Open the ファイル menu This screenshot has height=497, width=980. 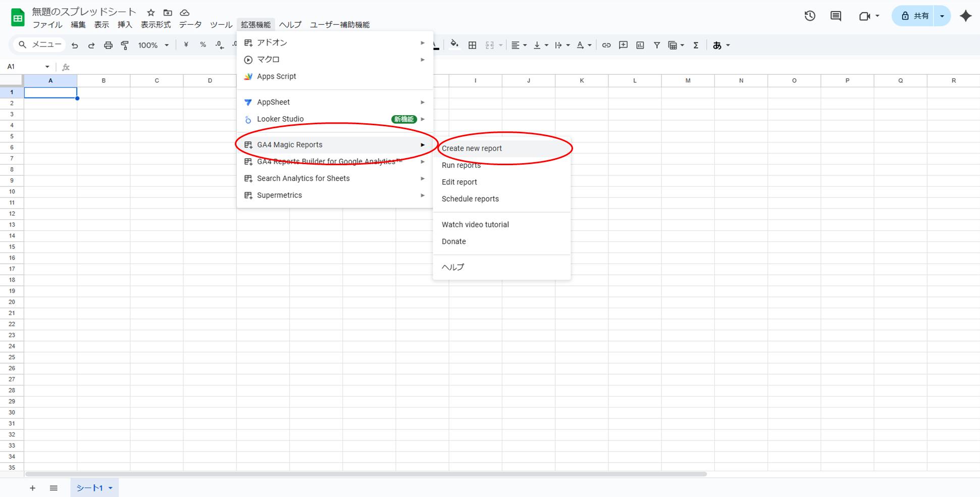(x=47, y=25)
